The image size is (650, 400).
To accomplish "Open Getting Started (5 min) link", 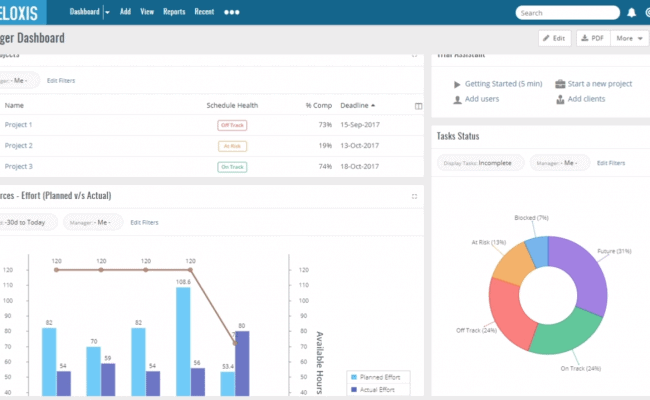I will point(503,84).
